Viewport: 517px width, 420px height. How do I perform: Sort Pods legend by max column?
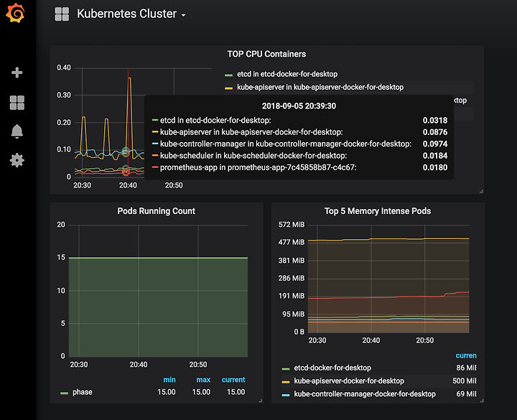[203, 380]
